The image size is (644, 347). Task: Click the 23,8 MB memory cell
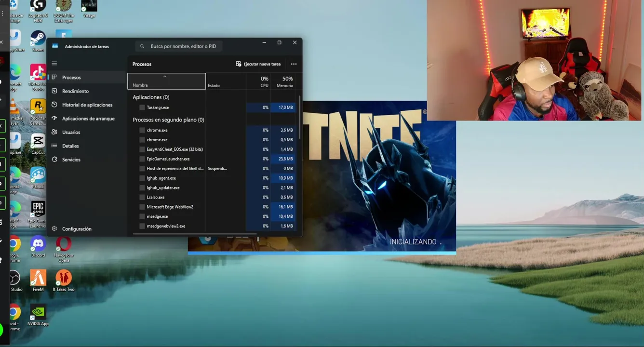click(x=284, y=159)
